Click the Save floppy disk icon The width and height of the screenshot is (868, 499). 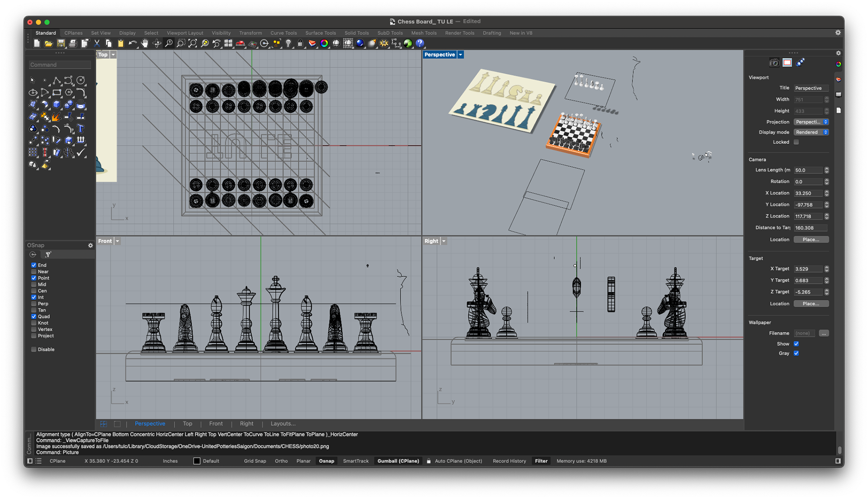(61, 43)
